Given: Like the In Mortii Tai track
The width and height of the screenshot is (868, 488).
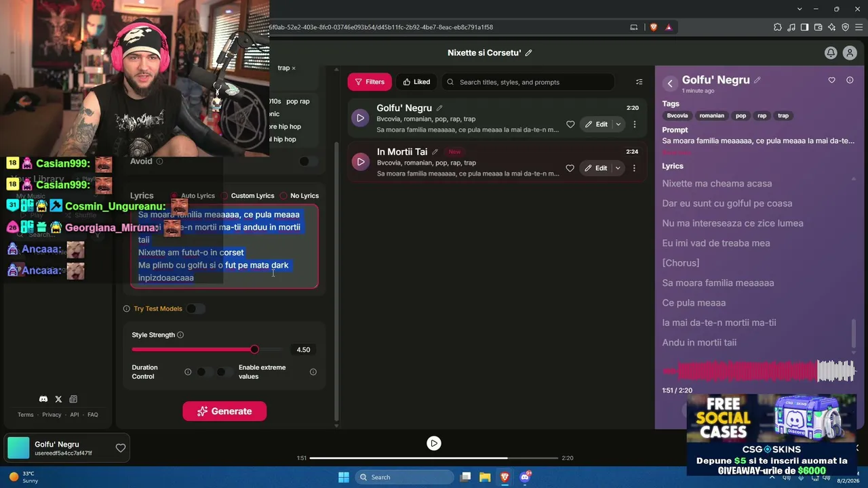Looking at the screenshot, I should click(570, 168).
